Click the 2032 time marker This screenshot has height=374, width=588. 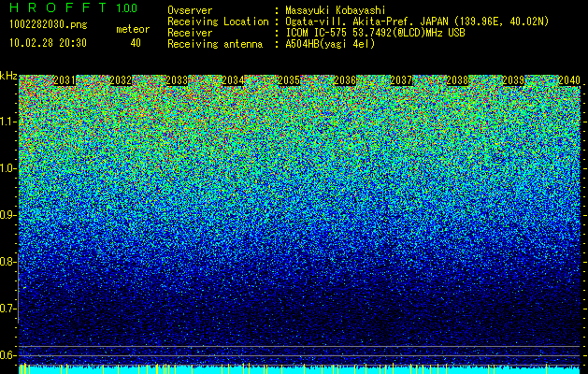[x=121, y=80]
